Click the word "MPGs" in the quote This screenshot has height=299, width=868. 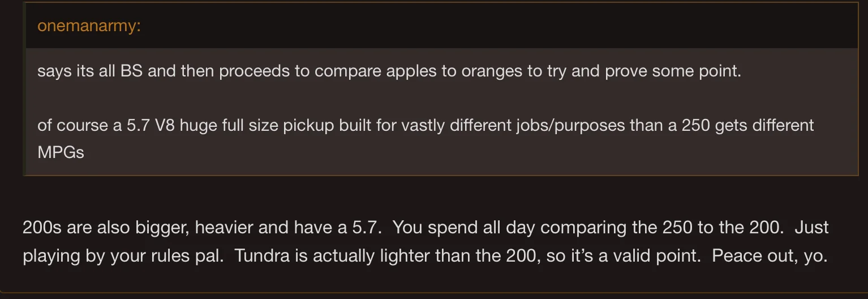(x=61, y=152)
